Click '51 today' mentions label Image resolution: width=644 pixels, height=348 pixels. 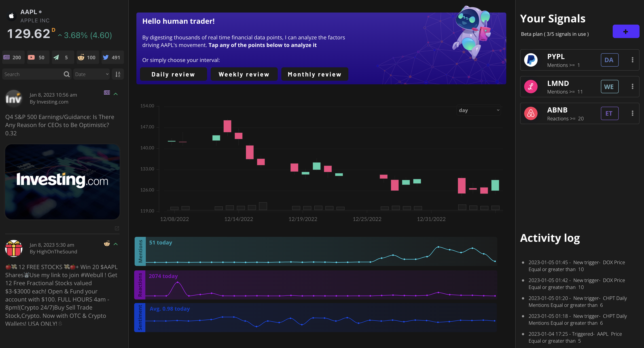pos(161,243)
